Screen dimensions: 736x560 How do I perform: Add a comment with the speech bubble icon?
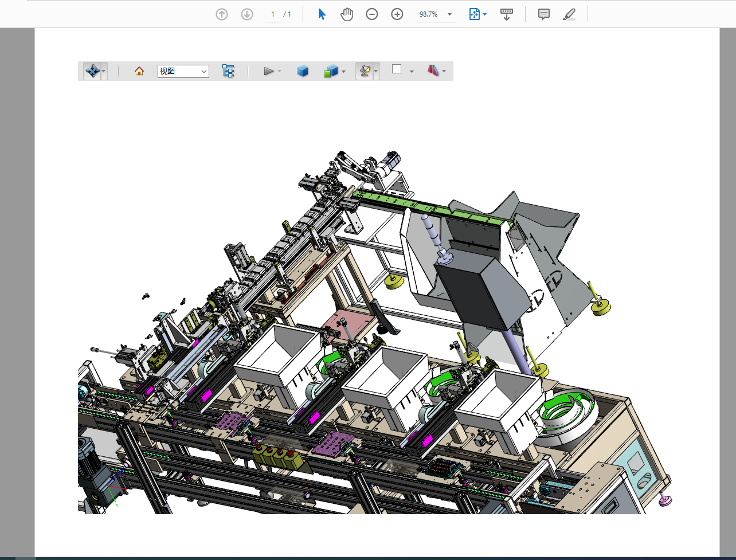pos(544,14)
